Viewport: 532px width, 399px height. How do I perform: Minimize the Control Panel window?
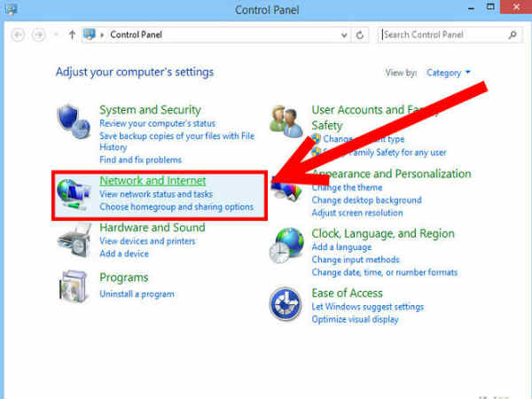472,8
